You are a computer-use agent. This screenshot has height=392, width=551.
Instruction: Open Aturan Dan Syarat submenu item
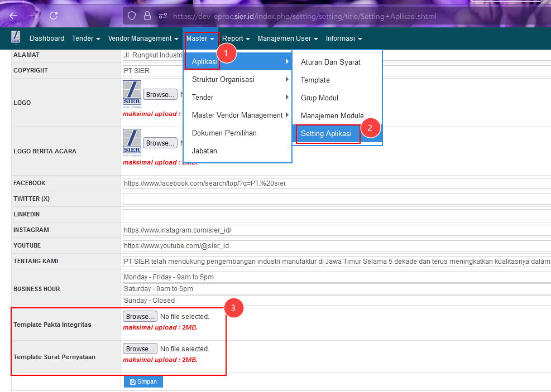(330, 62)
